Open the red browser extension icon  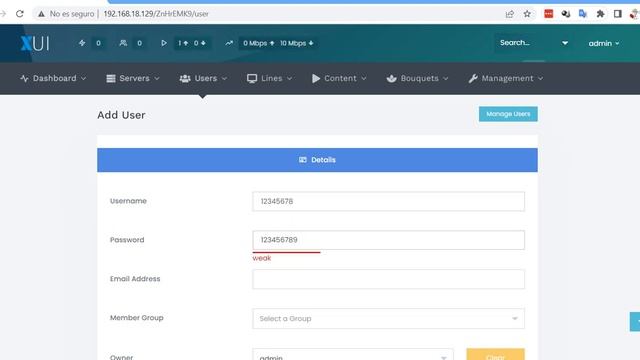(549, 14)
